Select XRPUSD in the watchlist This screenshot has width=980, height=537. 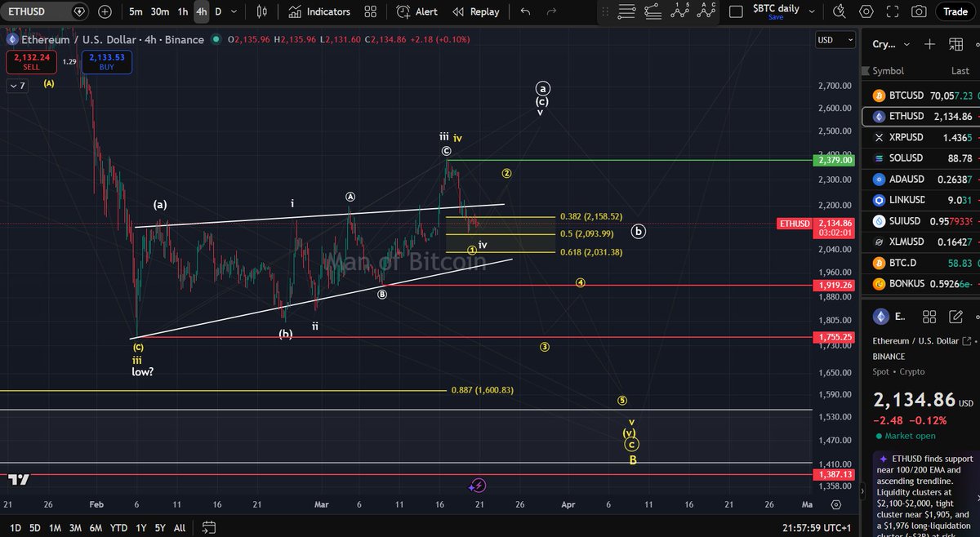click(x=920, y=137)
